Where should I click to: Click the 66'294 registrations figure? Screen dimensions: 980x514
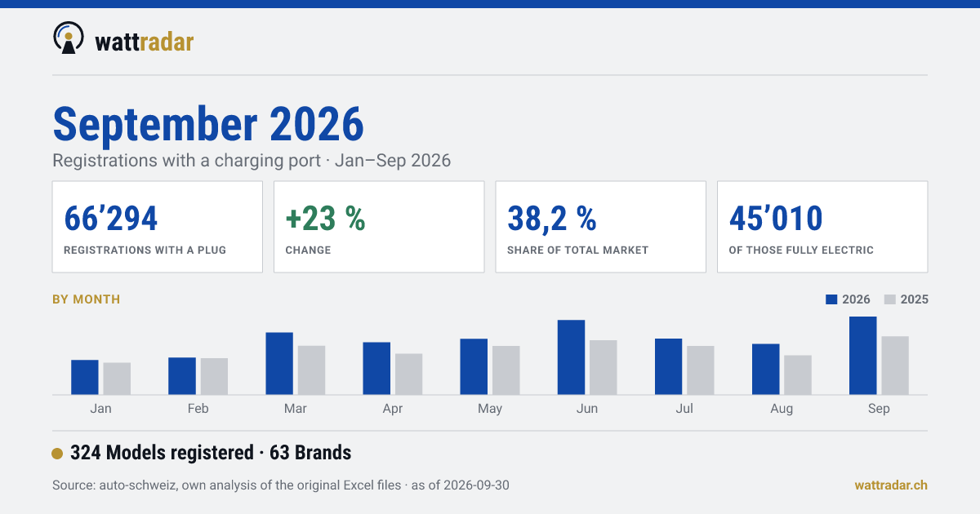pos(111,218)
